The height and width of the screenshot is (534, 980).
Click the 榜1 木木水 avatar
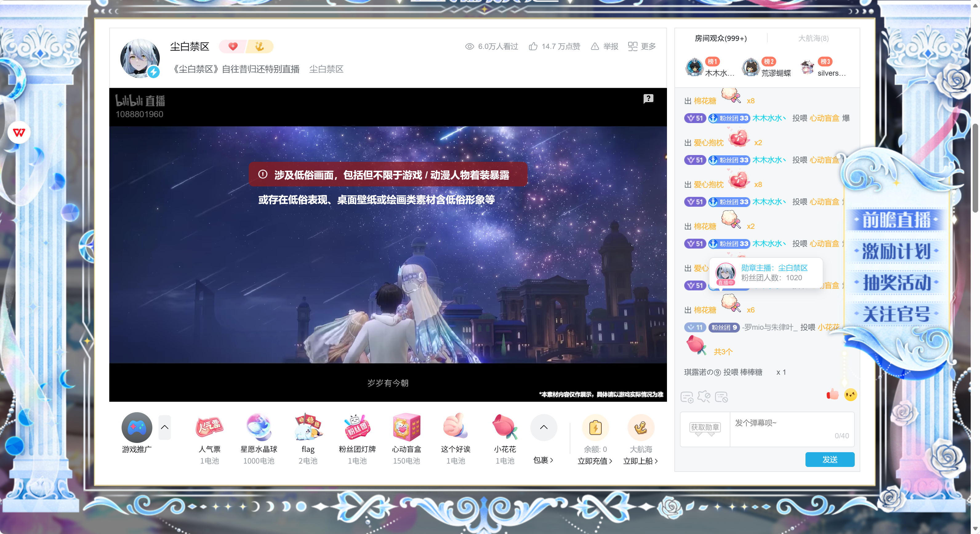(694, 67)
